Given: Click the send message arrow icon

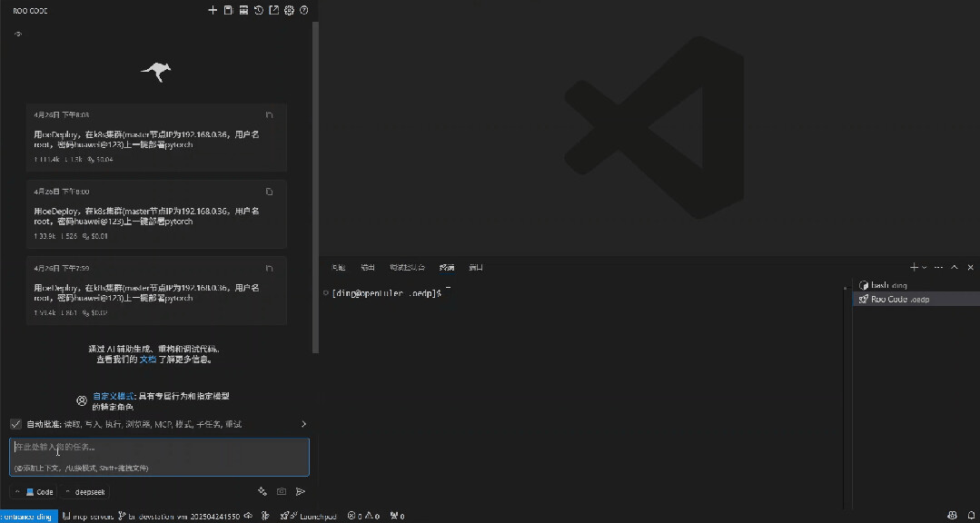Looking at the screenshot, I should [x=301, y=491].
